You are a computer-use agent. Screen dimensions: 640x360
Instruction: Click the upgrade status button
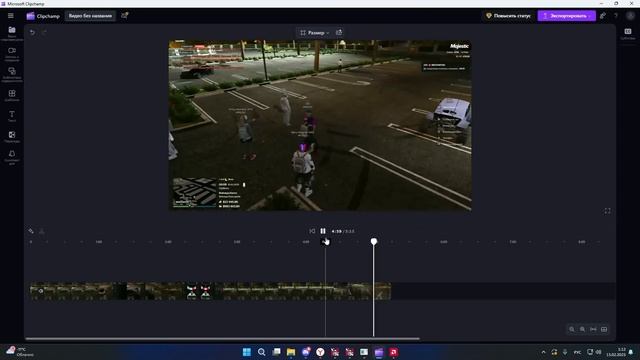click(508, 16)
